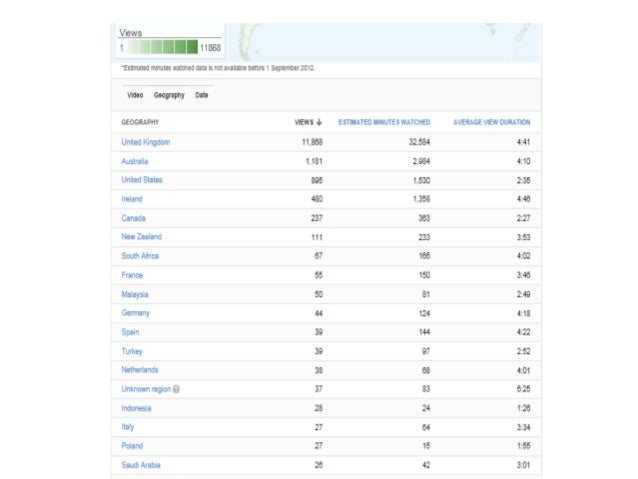
Task: Open South Africa geography link
Action: point(140,256)
